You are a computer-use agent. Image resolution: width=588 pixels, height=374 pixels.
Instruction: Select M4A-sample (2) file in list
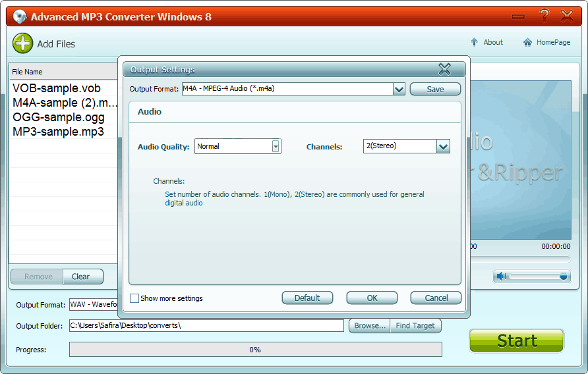click(64, 103)
